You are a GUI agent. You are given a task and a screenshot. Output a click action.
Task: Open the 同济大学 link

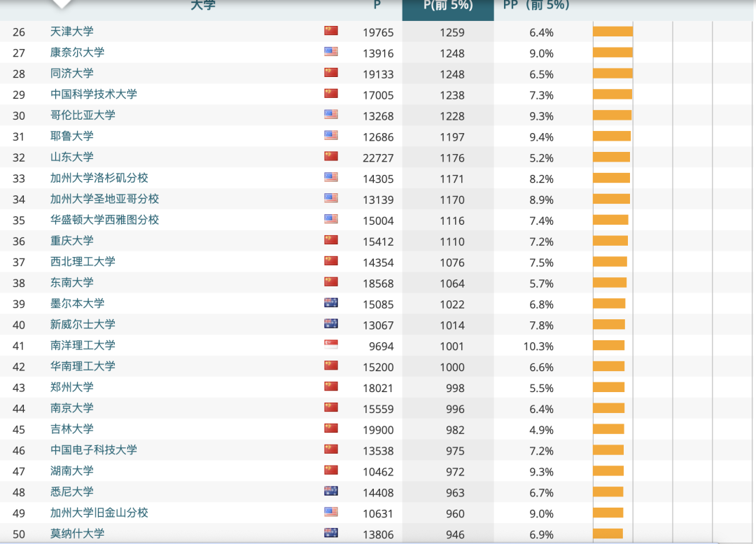(x=72, y=74)
